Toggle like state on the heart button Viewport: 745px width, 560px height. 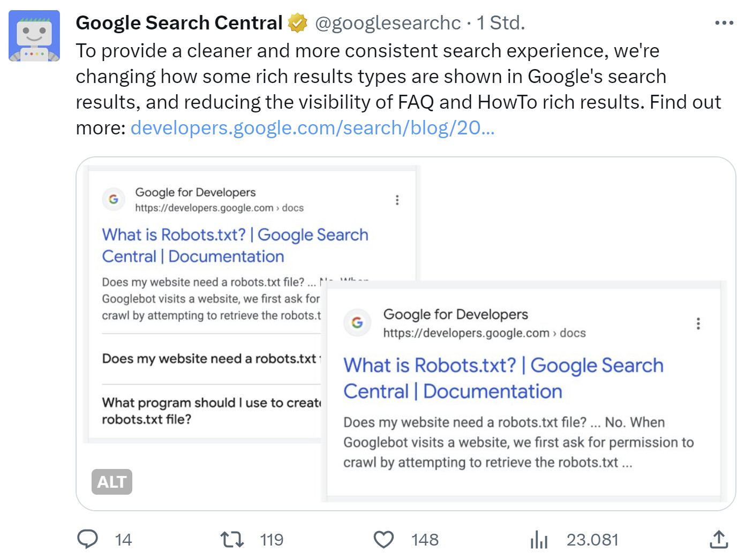[x=384, y=539]
